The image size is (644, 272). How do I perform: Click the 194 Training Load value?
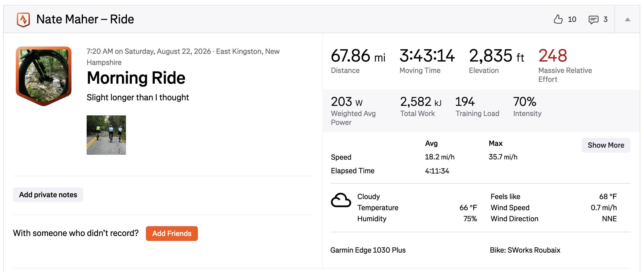coord(465,102)
